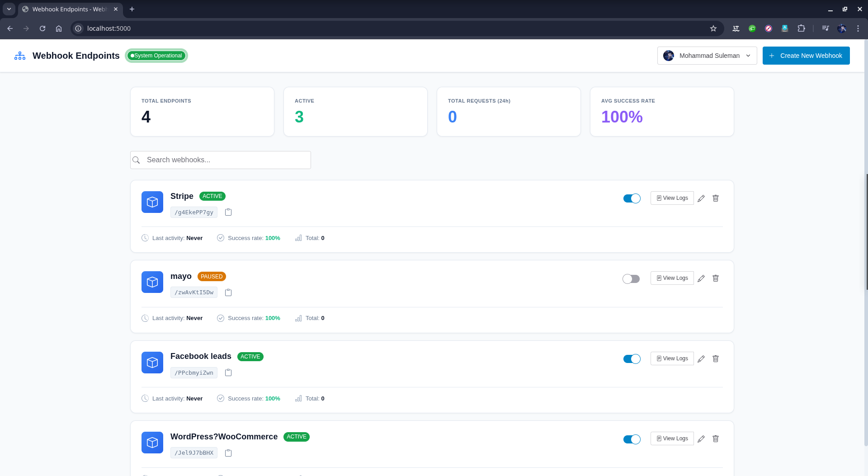Click the Stripe webhook title
This screenshot has height=476, width=868.
coord(182,196)
